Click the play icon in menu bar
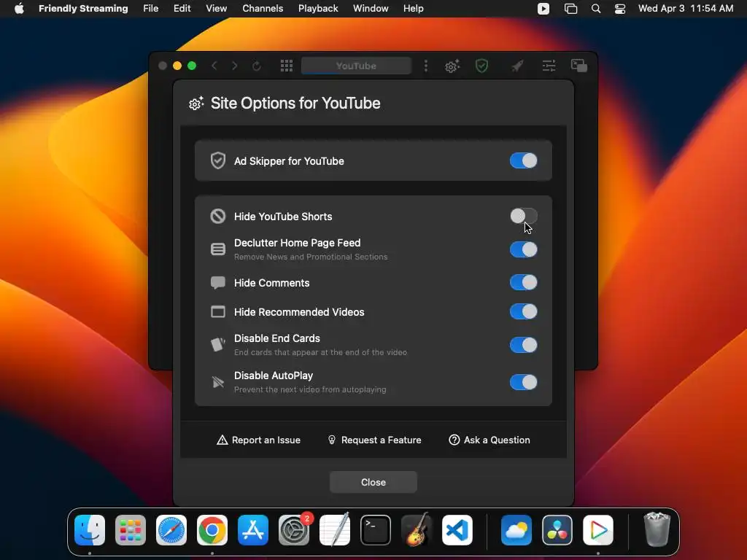This screenshot has height=560, width=747. click(543, 9)
